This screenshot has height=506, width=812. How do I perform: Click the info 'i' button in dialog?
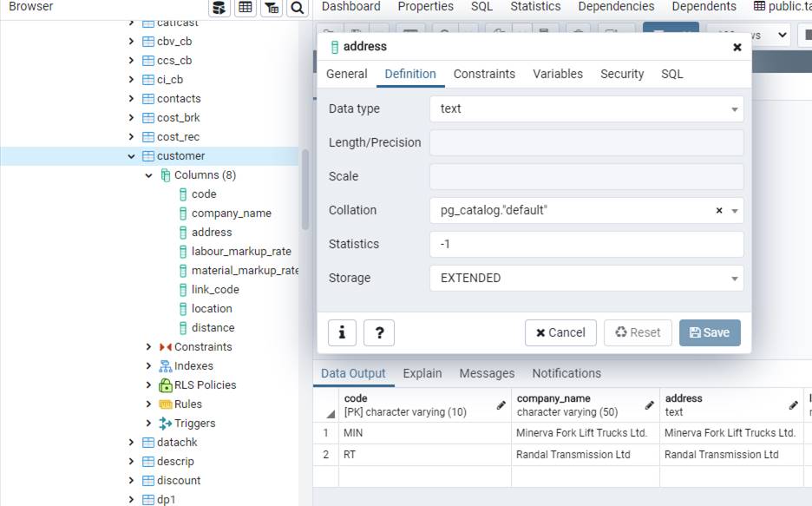point(342,332)
